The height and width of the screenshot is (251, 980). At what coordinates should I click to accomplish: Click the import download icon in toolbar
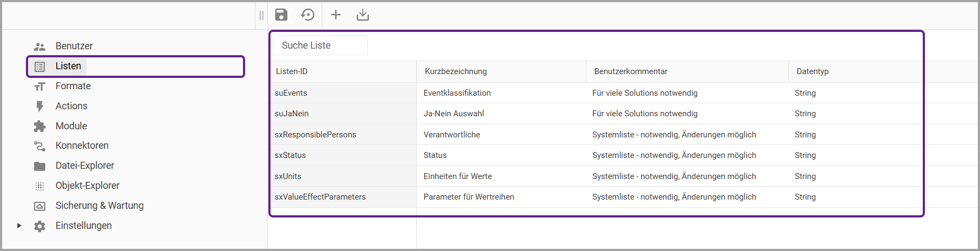[x=363, y=15]
